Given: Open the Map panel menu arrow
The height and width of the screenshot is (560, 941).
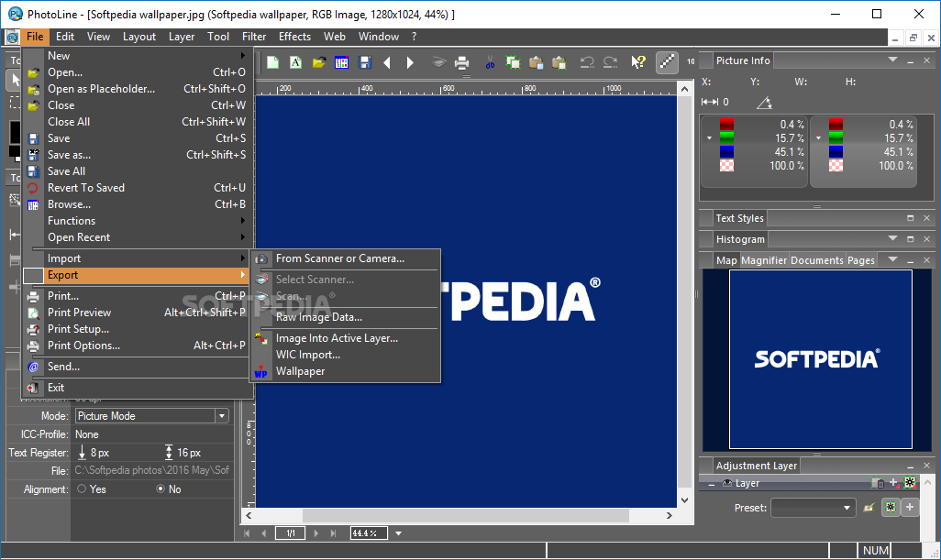Looking at the screenshot, I should pyautogui.click(x=893, y=259).
